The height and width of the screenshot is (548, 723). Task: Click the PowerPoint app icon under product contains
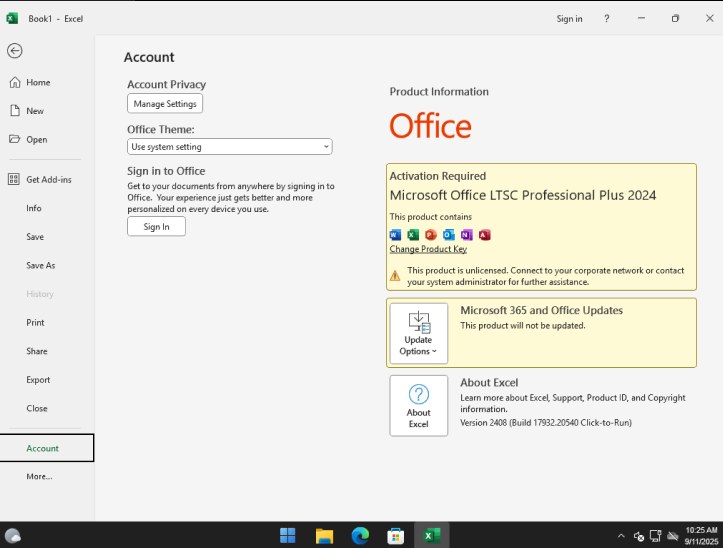(x=431, y=235)
